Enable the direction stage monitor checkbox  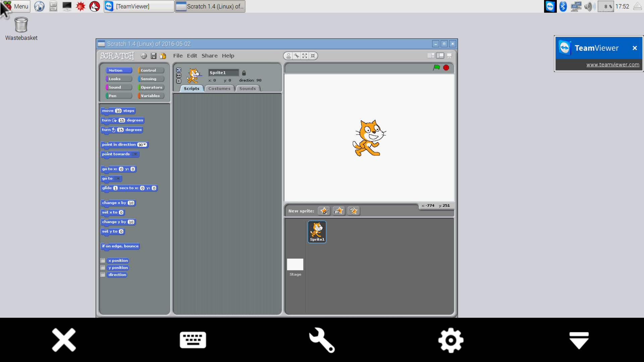pyautogui.click(x=103, y=275)
